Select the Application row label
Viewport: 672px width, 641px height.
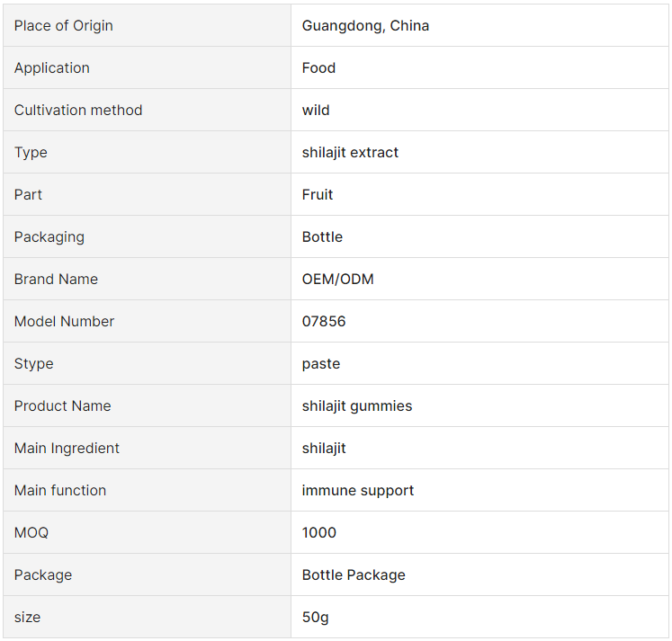(x=52, y=67)
